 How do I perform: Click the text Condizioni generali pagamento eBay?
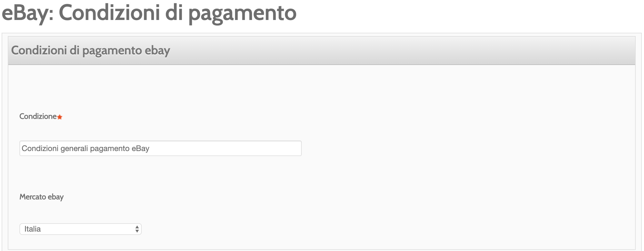click(x=86, y=149)
